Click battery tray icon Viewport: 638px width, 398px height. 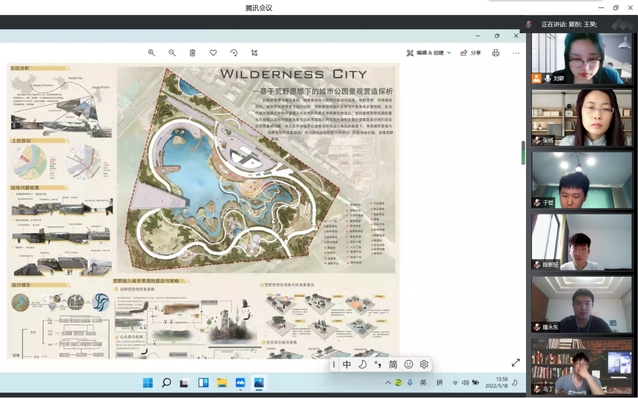[x=475, y=383]
